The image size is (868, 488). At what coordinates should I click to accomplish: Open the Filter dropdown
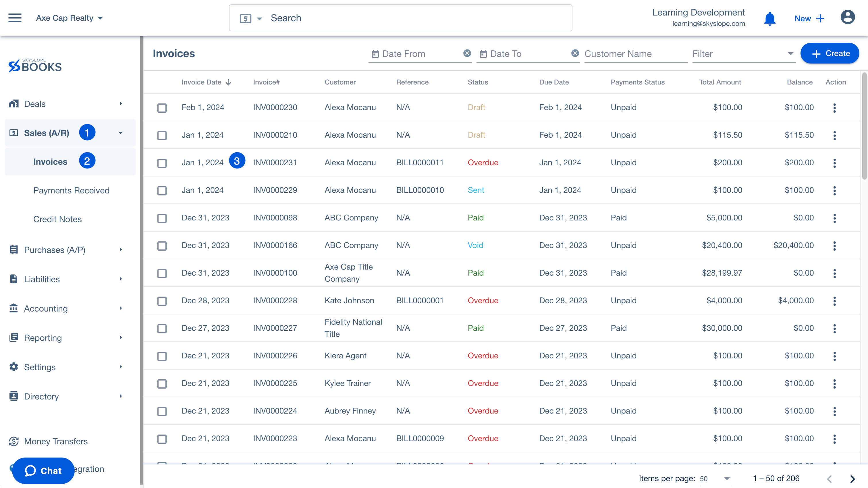743,54
